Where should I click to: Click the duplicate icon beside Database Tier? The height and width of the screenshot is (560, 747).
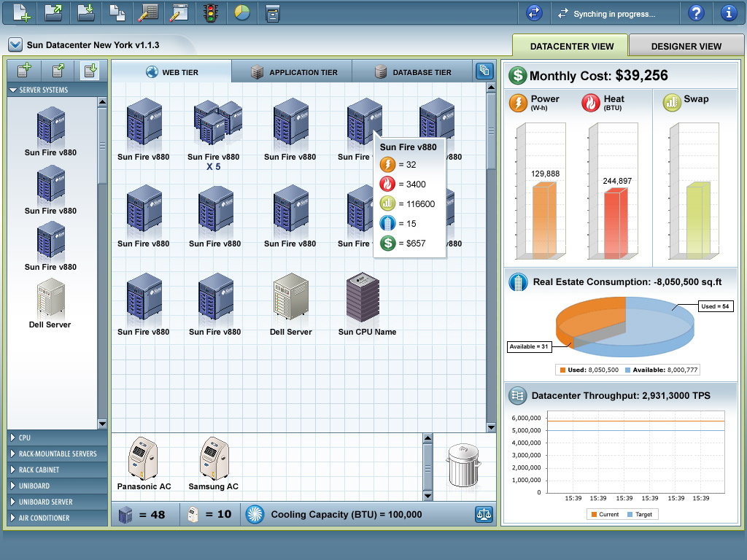point(484,71)
